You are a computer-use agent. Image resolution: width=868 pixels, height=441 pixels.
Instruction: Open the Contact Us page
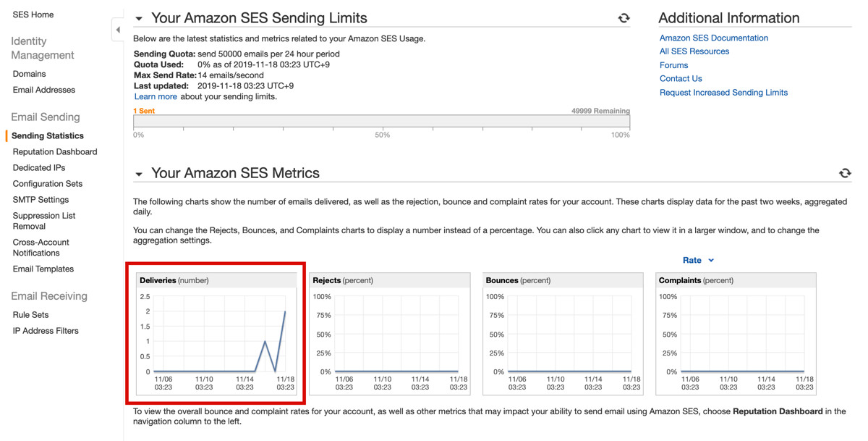[x=680, y=78]
